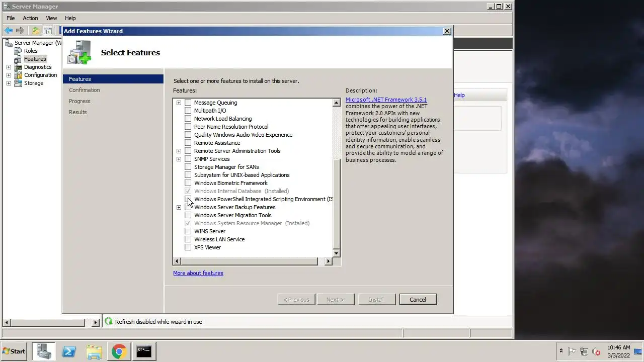This screenshot has width=644, height=362.
Task: Click the taskbar clock showing 10:46 AM
Action: tap(618, 351)
